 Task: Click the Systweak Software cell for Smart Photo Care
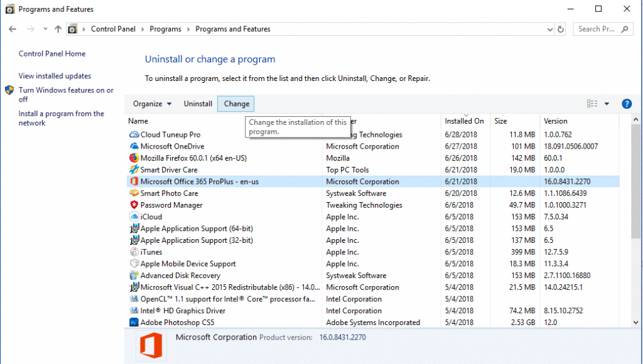[356, 193]
